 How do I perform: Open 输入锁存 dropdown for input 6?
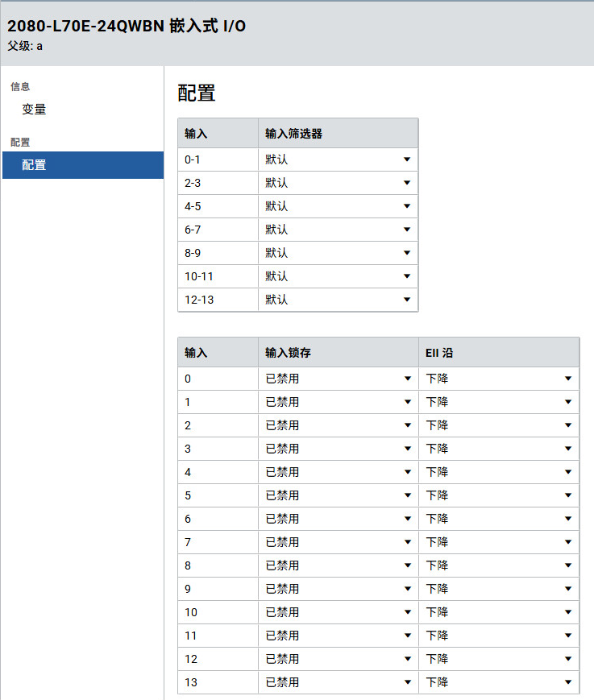coord(339,519)
